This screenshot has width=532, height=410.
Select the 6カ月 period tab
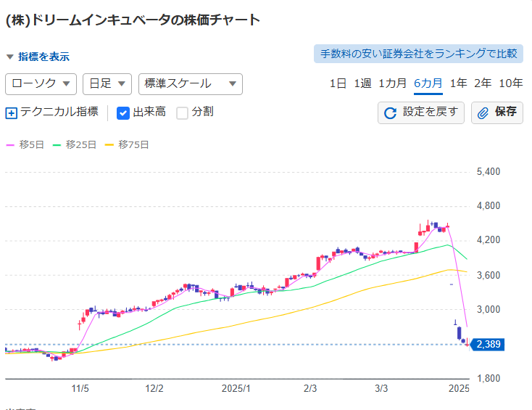tap(428, 83)
